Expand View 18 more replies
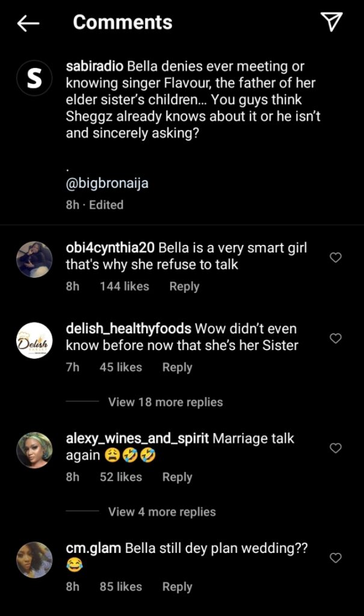The width and height of the screenshot is (364, 616). (165, 402)
